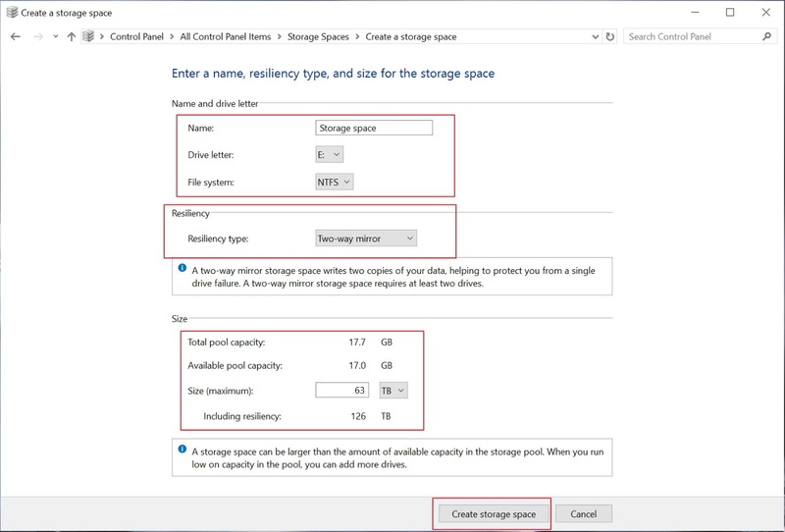The image size is (785, 532).
Task: Navigate to Storage Spaces breadcrumb item
Action: click(317, 37)
